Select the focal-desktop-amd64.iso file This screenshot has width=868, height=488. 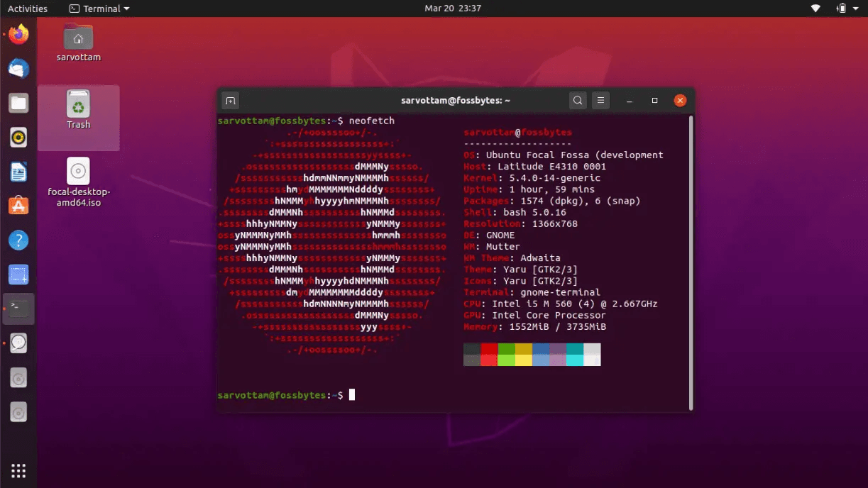pos(79,182)
